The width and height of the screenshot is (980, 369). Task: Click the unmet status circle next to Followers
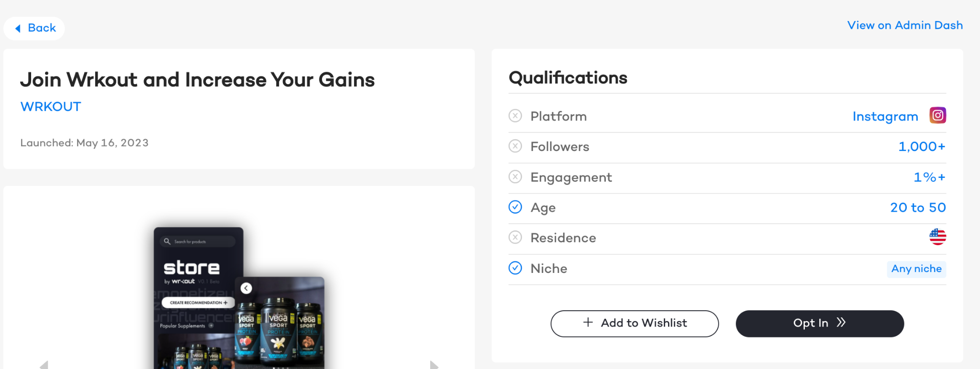click(514, 146)
